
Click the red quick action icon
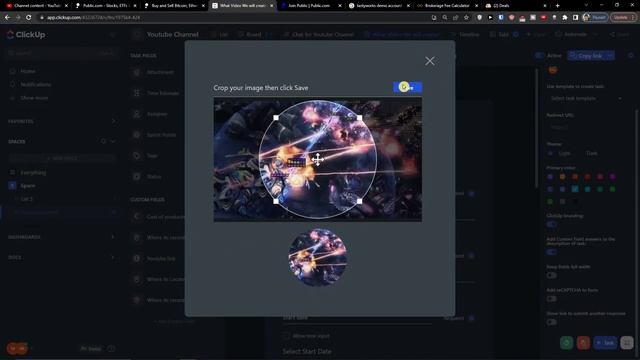click(583, 343)
